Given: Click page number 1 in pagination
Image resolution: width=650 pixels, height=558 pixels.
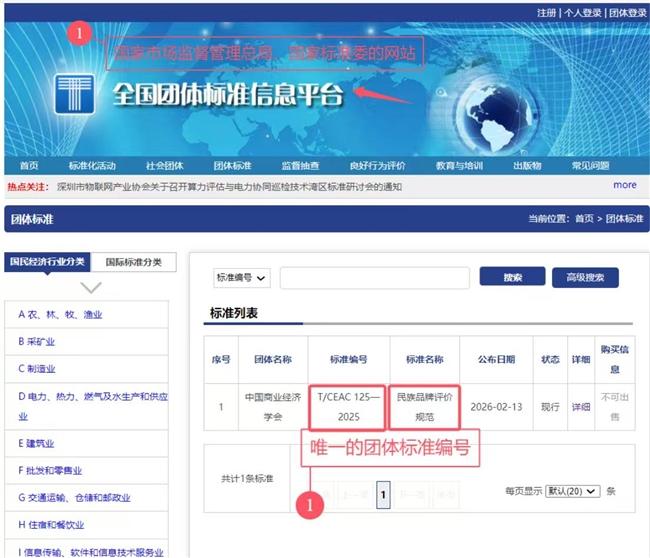Looking at the screenshot, I should pos(383,493).
